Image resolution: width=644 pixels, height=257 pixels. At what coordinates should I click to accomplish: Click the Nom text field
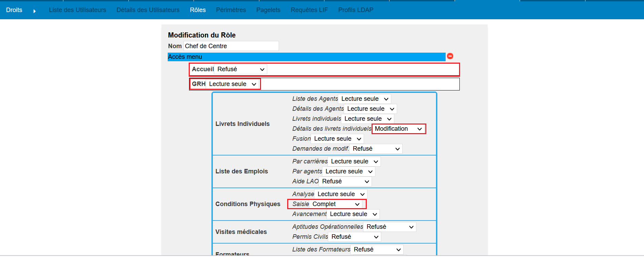click(x=231, y=46)
